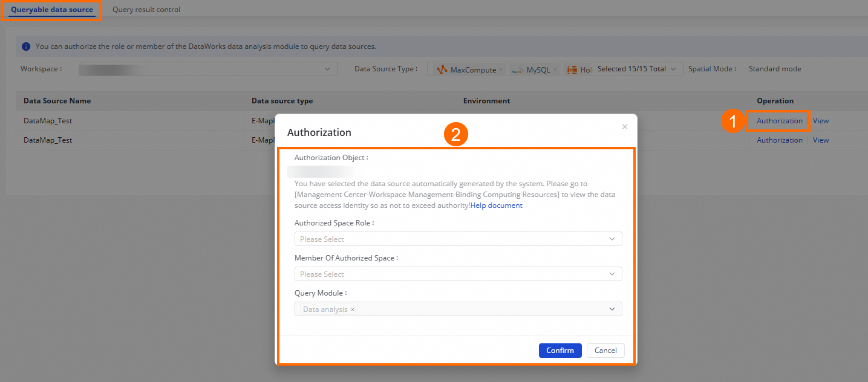Close the Authorization dialog with the X icon

pyautogui.click(x=625, y=127)
